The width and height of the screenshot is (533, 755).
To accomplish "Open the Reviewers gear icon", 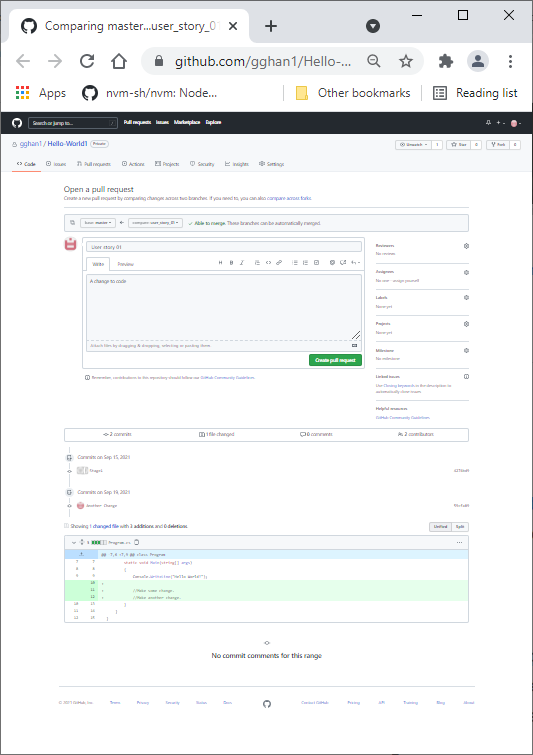I will (466, 246).
